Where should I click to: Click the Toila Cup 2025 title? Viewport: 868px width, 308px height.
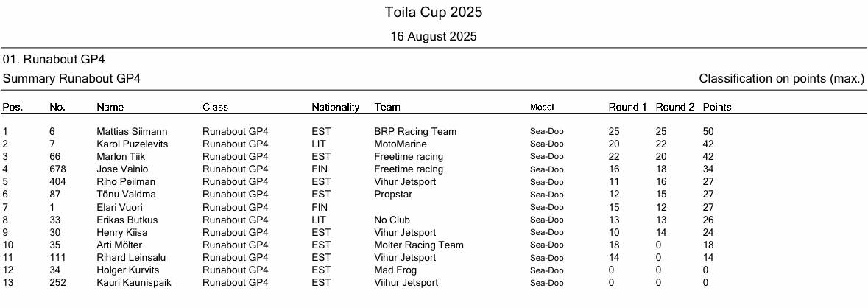pyautogui.click(x=434, y=13)
